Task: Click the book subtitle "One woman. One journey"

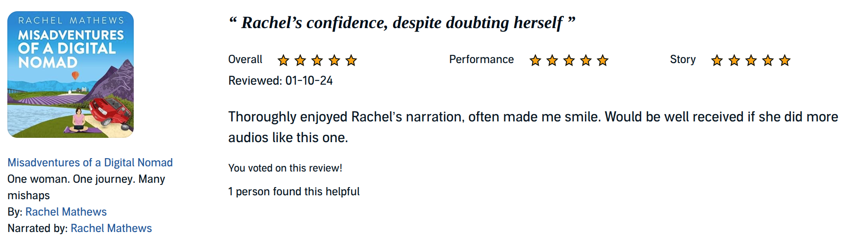Action: coord(86,179)
